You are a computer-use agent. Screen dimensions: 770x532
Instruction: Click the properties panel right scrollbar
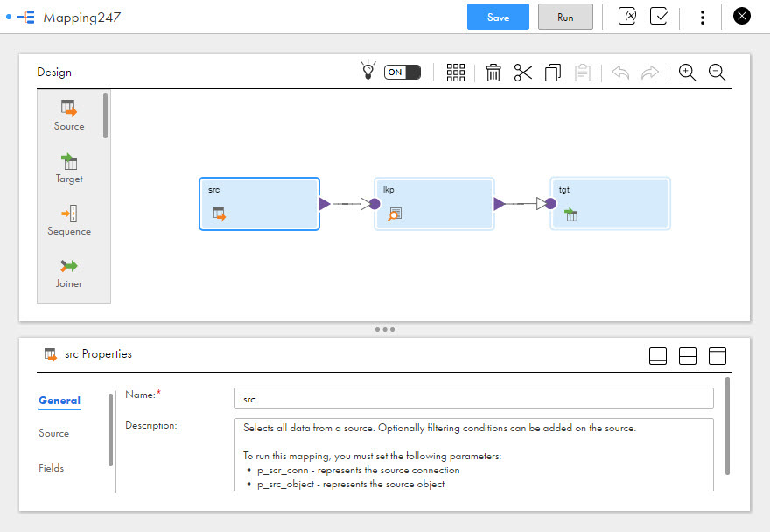pos(727,426)
